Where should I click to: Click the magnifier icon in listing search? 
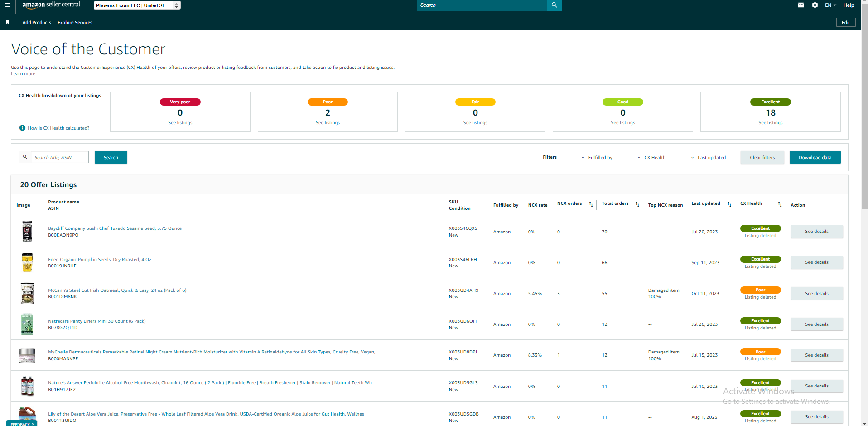(25, 157)
